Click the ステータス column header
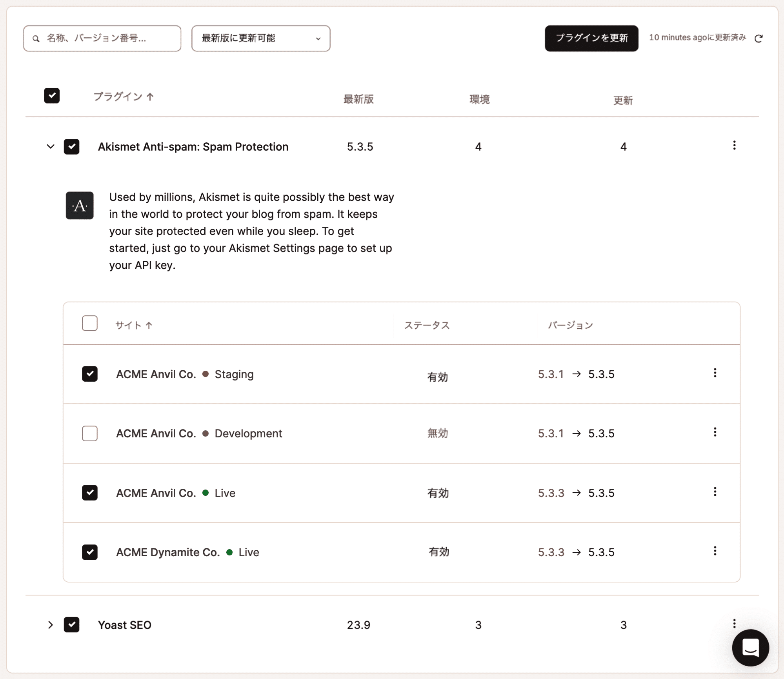The width and height of the screenshot is (784, 679). pos(427,325)
